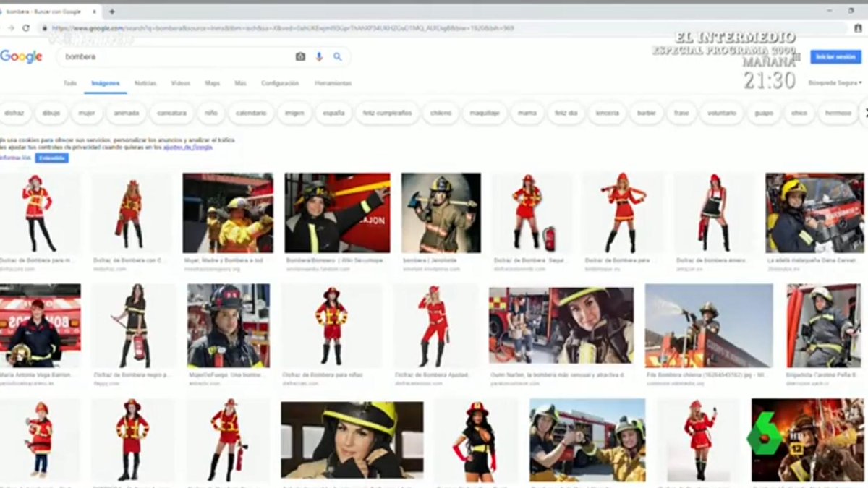Viewport: 868px width, 488px height.
Task: Open the 'File Bombera chilena' thumbnail
Action: (709, 325)
